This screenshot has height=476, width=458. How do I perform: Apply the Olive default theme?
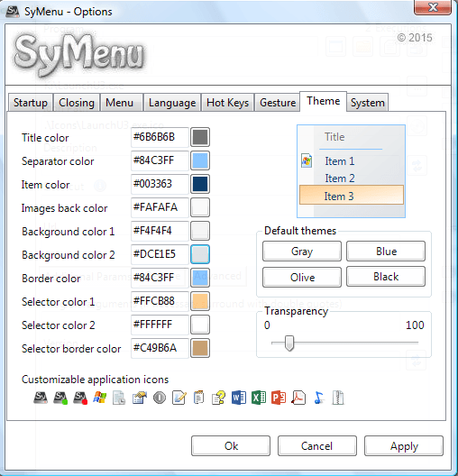[302, 277]
